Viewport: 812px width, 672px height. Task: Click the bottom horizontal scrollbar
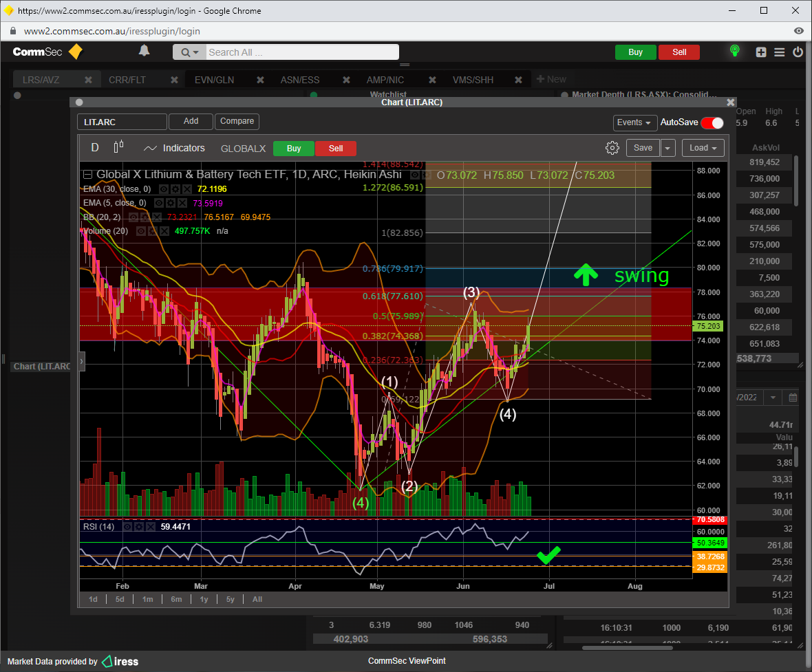pyautogui.click(x=627, y=648)
